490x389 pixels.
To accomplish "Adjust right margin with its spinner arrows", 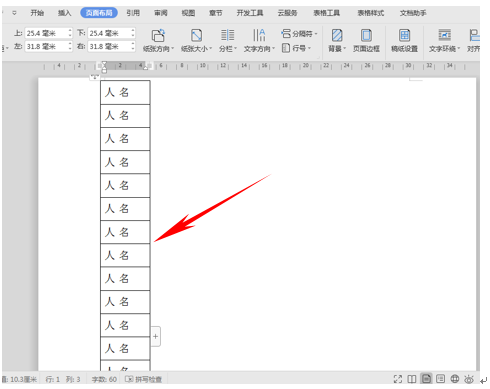I will point(133,46).
